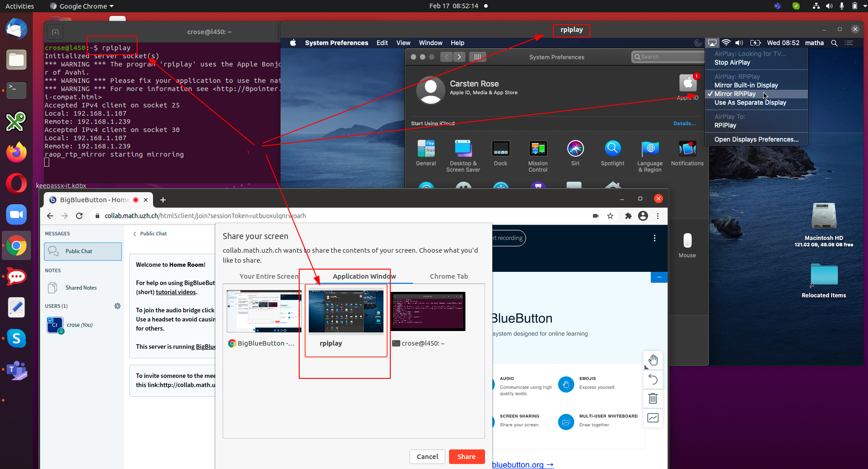Open the Apple menu
This screenshot has height=469, width=868.
(x=293, y=43)
